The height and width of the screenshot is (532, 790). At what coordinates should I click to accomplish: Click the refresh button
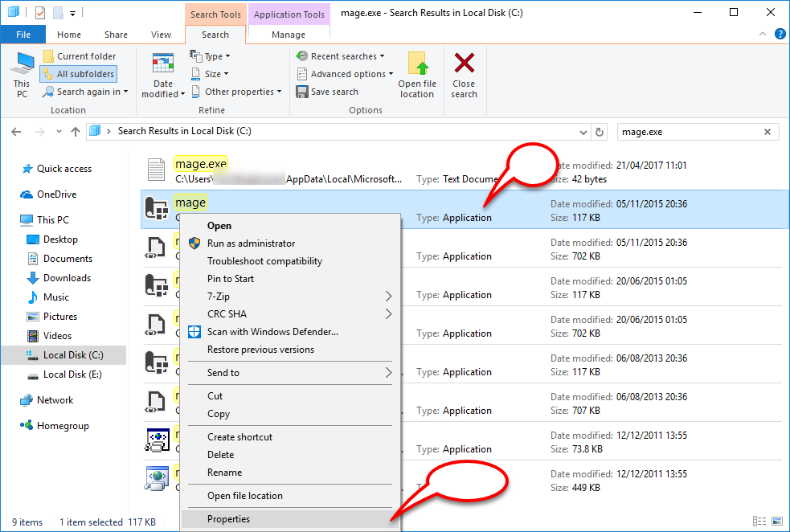tap(600, 132)
